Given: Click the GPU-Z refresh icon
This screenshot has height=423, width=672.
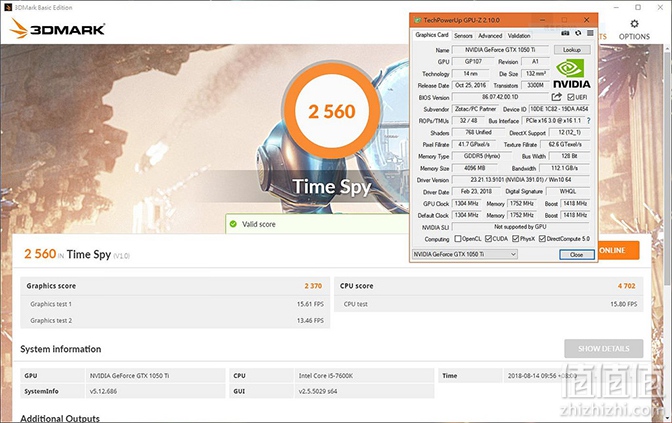Looking at the screenshot, I should (578, 33).
